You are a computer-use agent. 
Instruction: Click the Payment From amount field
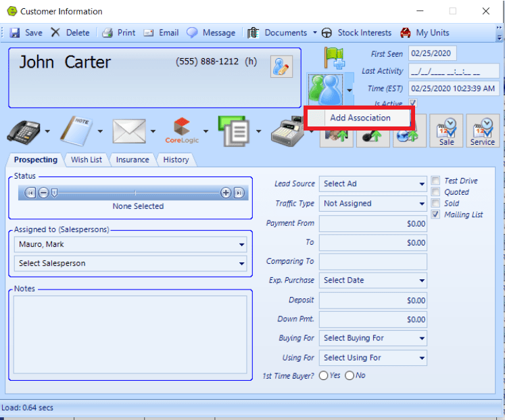click(x=373, y=224)
